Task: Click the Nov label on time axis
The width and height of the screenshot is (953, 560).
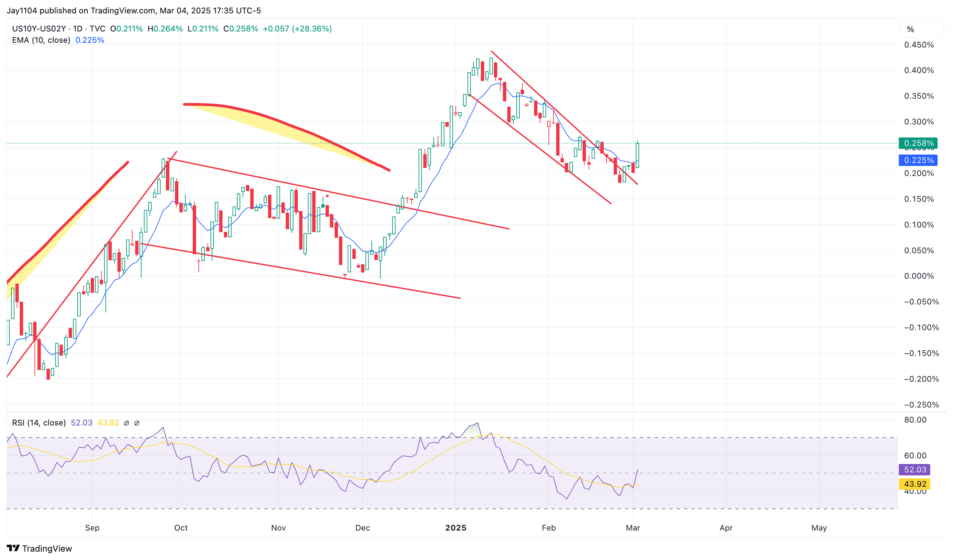Action: pos(278,528)
